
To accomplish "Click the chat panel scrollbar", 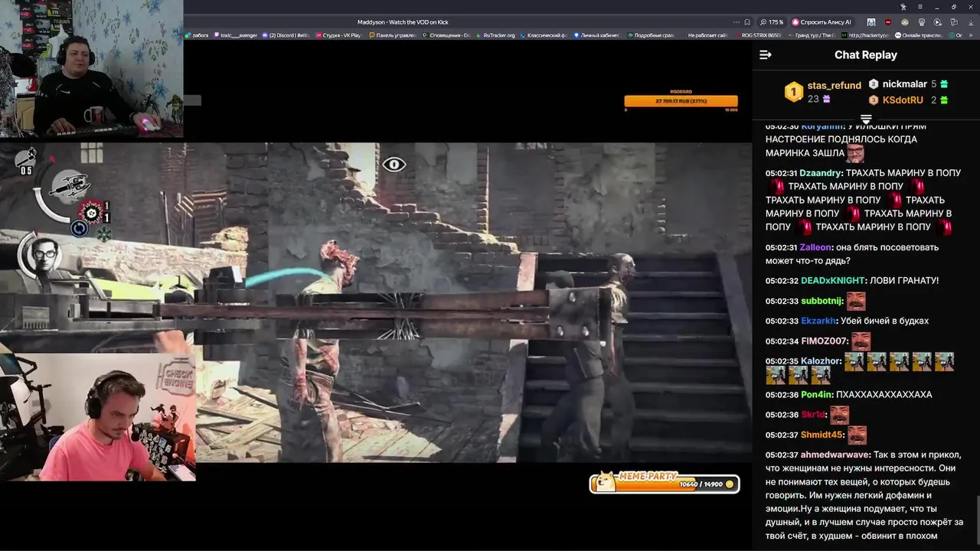I will pyautogui.click(x=977, y=519).
